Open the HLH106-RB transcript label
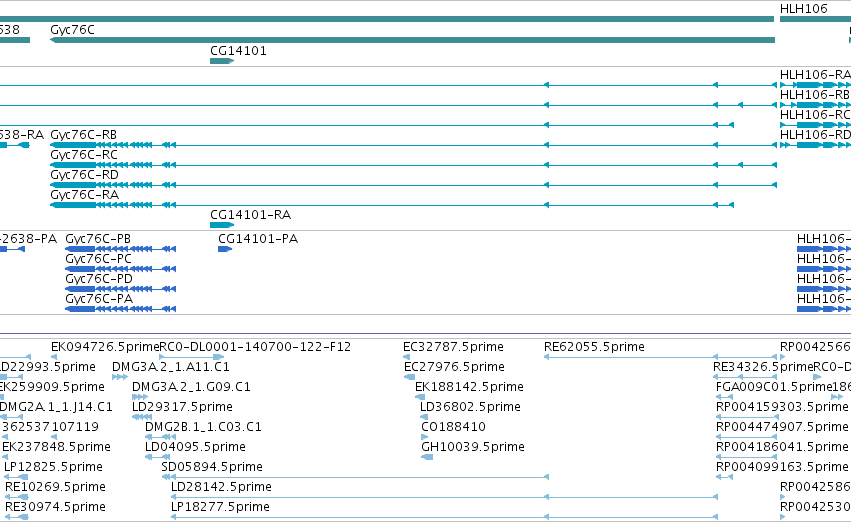 point(815,95)
